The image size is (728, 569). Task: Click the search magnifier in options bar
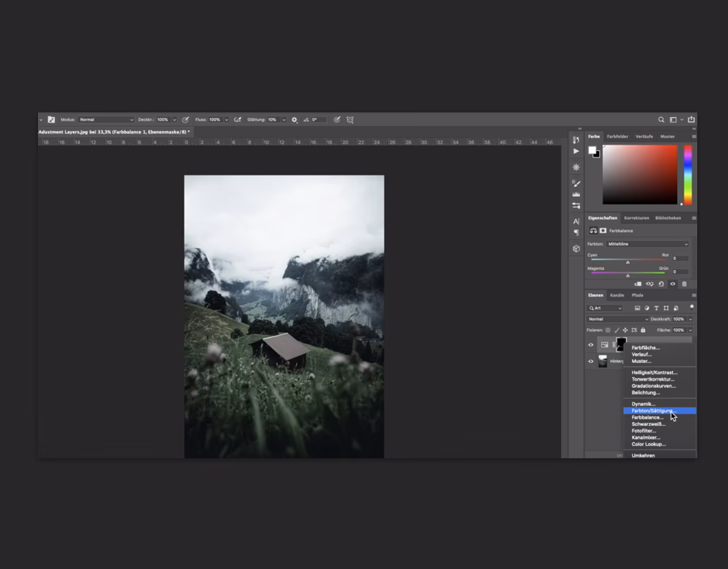[661, 120]
